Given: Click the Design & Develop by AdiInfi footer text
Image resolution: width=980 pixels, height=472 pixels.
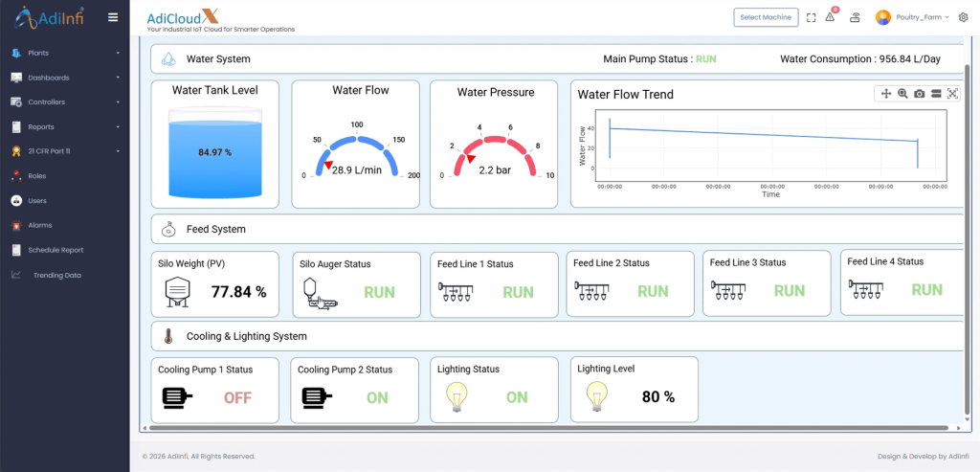Looking at the screenshot, I should pos(924,457).
